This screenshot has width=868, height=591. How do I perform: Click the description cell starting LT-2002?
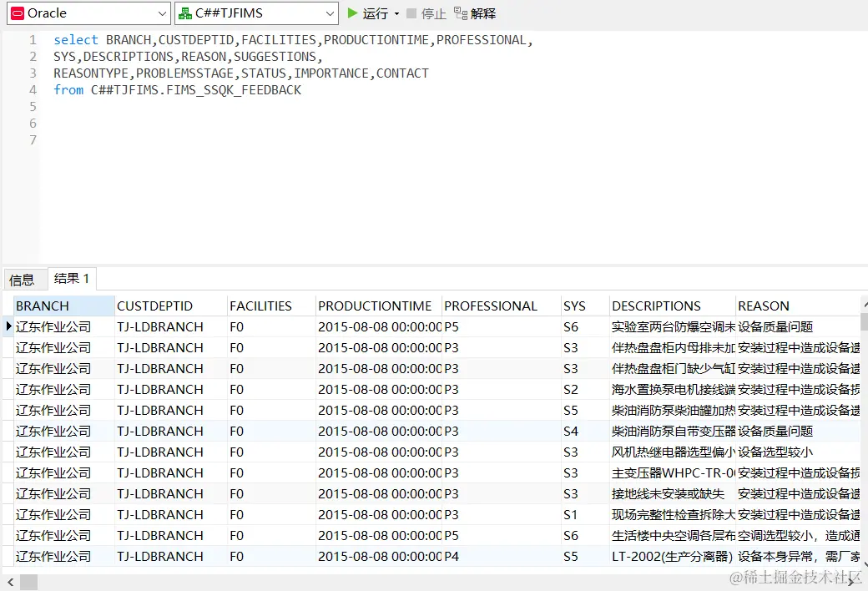pos(673,556)
